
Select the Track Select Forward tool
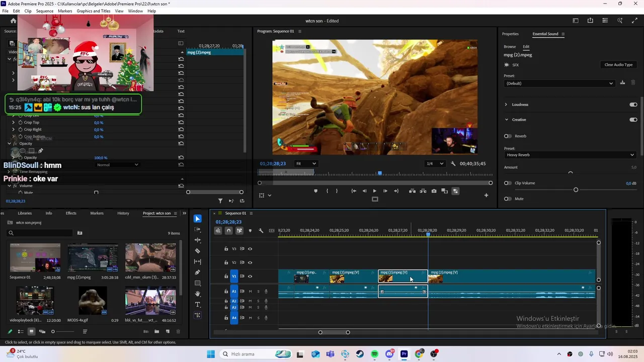tap(198, 229)
